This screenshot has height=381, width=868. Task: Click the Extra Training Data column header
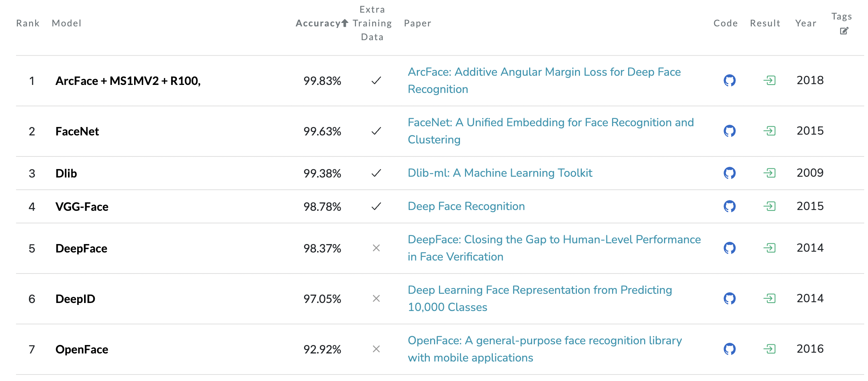click(372, 23)
